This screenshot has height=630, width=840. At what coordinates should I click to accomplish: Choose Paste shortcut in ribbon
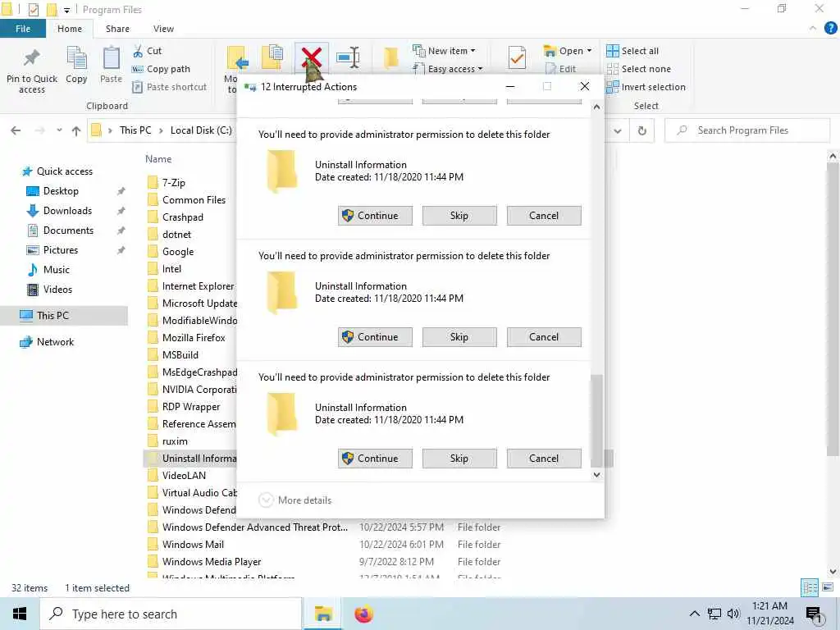click(169, 87)
